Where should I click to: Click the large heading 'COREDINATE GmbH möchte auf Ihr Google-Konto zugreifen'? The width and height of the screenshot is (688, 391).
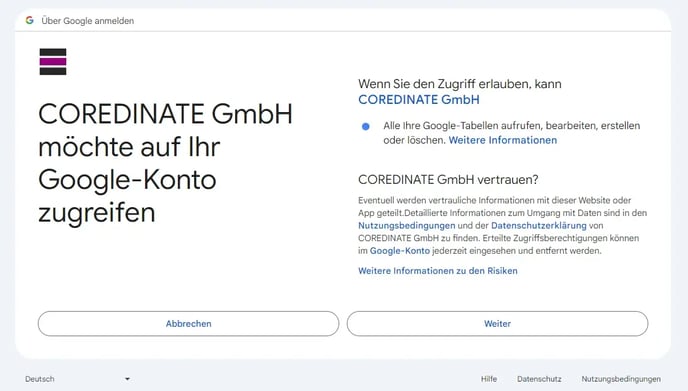165,163
